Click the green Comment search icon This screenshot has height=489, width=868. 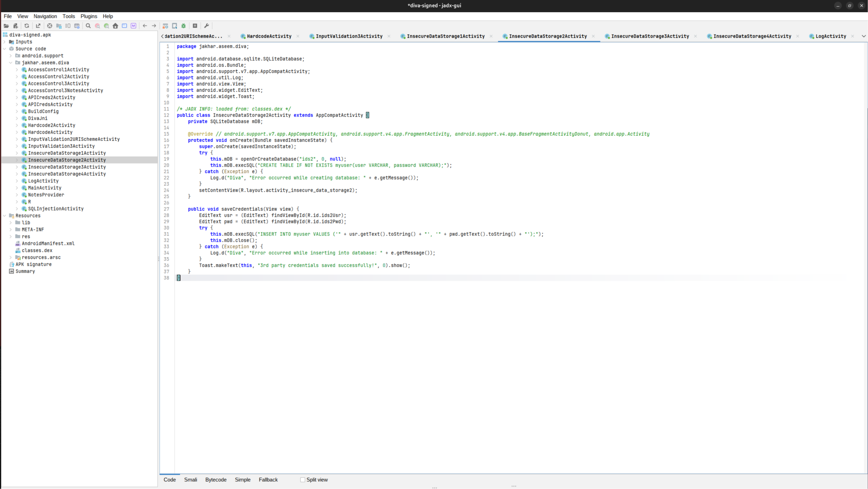click(x=106, y=26)
